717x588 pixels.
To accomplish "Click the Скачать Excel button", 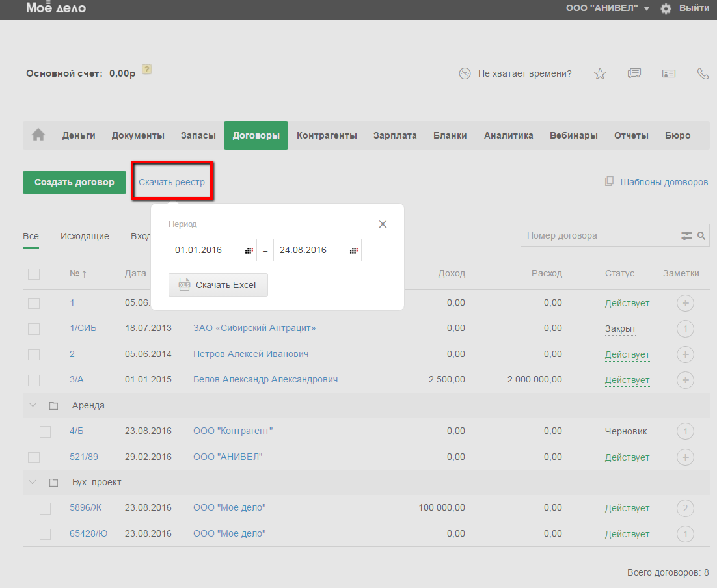I will click(x=218, y=285).
